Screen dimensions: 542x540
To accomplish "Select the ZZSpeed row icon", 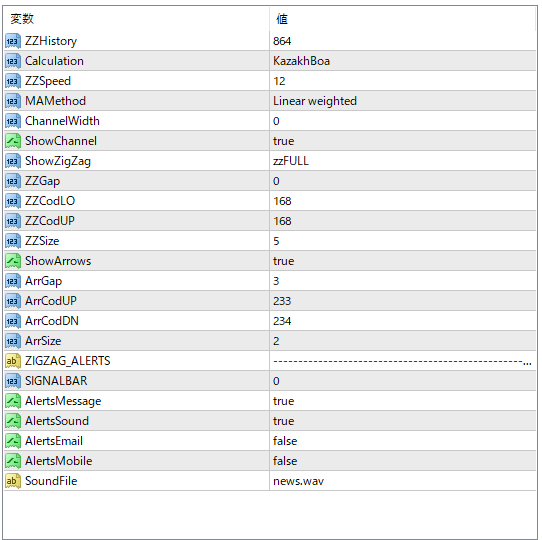I will [x=13, y=81].
